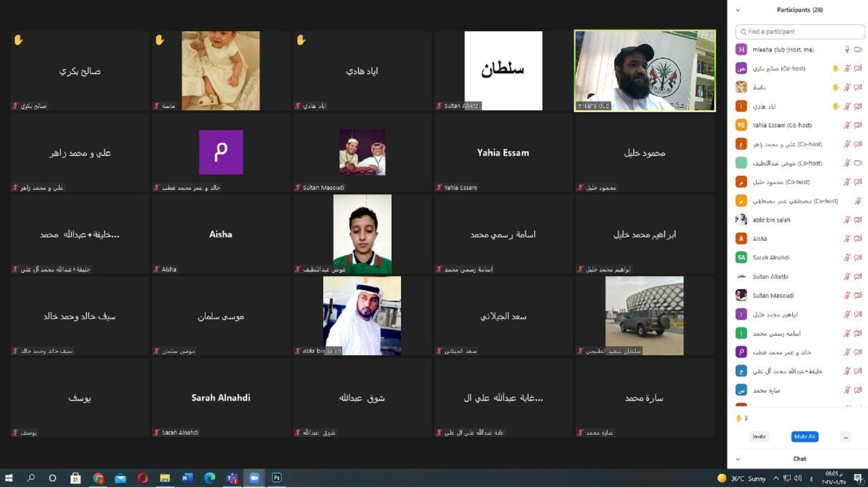The width and height of the screenshot is (868, 488).
Task: Click raised hand icon on ماسة video tile
Action: coord(160,40)
